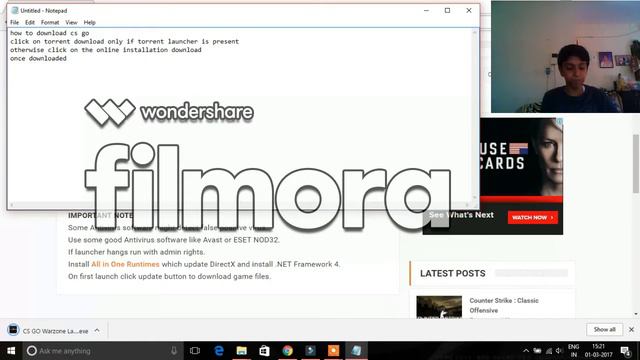
Task: Open the downloaded 'CS GO Warzone La...exe' file
Action: pyautogui.click(x=55, y=331)
